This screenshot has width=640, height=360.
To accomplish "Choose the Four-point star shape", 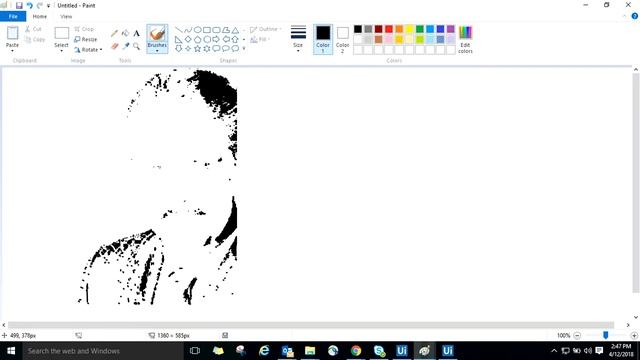I will coord(188,49).
